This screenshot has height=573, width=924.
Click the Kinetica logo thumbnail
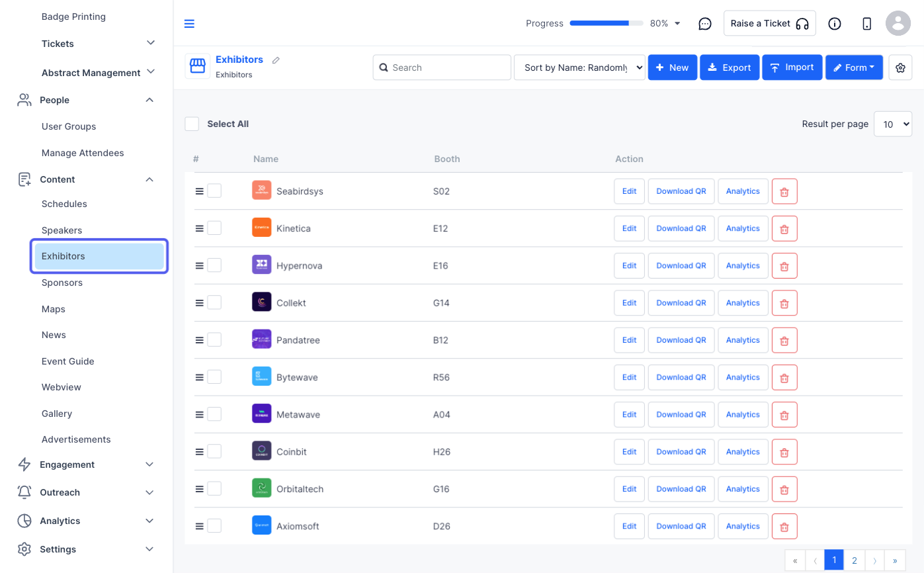[262, 228]
